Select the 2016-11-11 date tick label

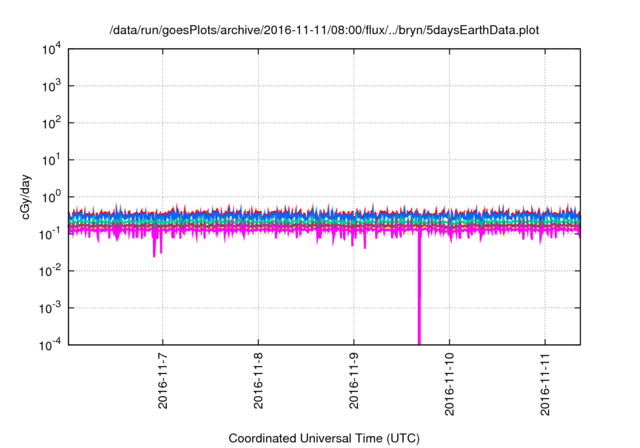click(545, 385)
